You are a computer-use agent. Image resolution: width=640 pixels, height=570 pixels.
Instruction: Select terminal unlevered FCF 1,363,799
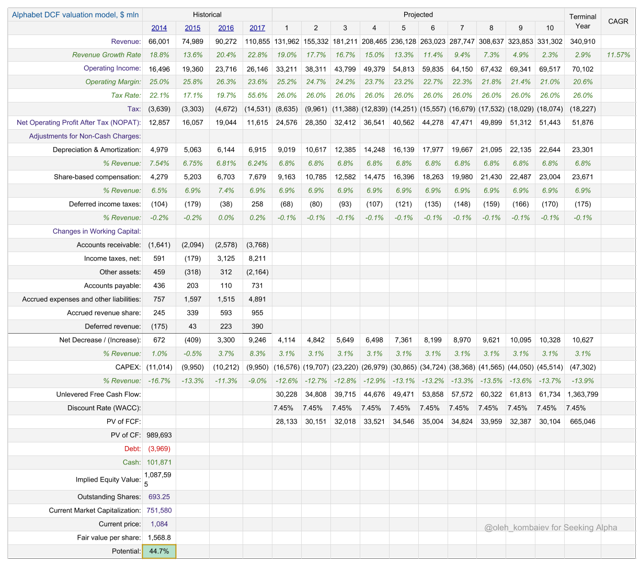click(582, 394)
